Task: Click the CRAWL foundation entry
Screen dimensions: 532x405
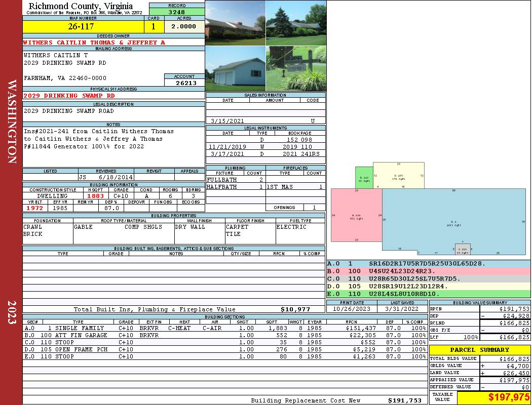Action: pos(32,227)
